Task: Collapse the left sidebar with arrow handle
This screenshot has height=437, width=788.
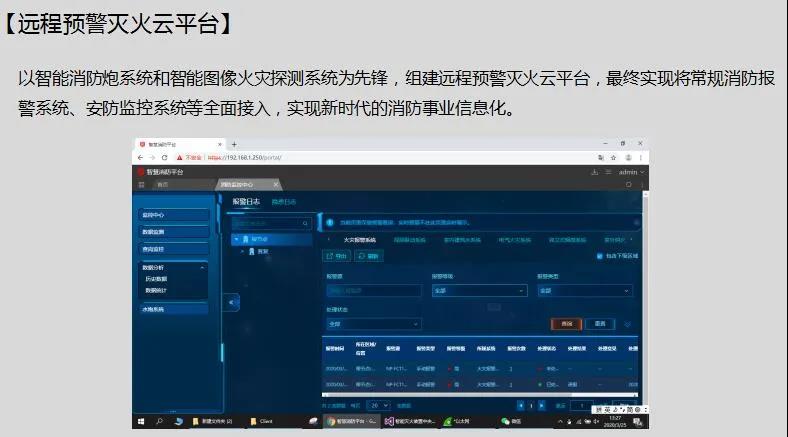Action: coord(232,302)
